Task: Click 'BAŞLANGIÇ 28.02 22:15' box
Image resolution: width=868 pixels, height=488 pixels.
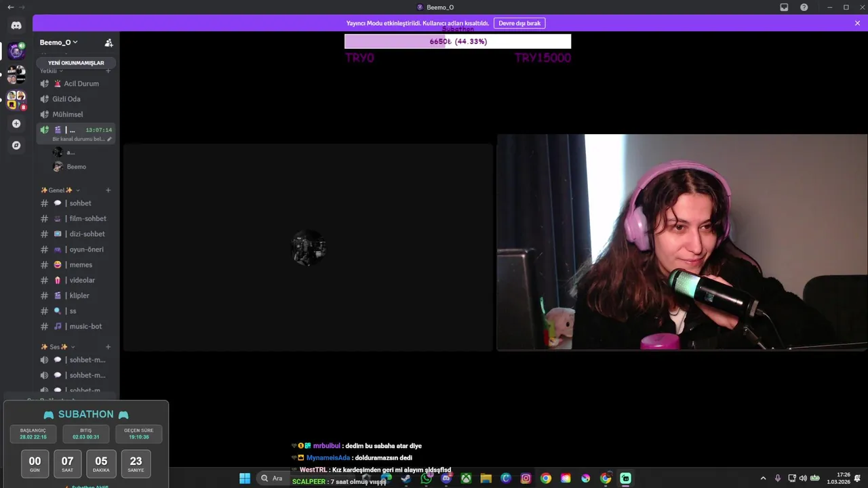Action: (x=33, y=434)
